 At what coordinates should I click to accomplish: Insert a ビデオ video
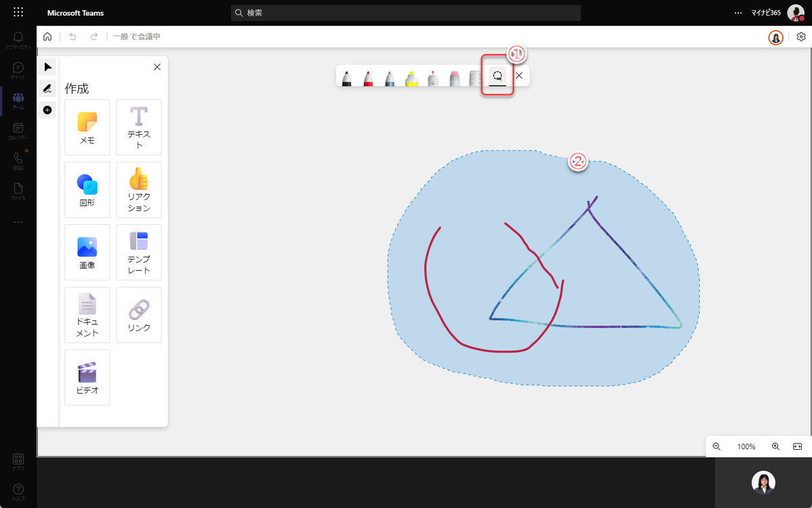click(x=87, y=377)
